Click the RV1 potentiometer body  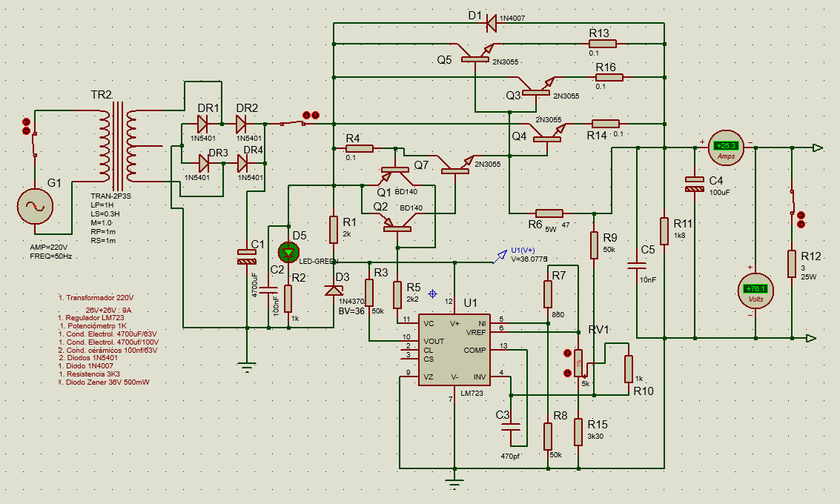click(x=578, y=363)
